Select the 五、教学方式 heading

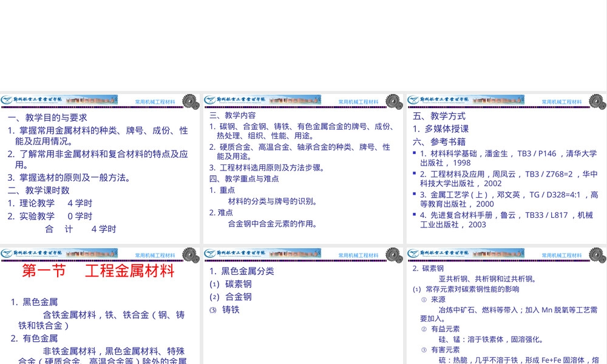[x=439, y=116]
